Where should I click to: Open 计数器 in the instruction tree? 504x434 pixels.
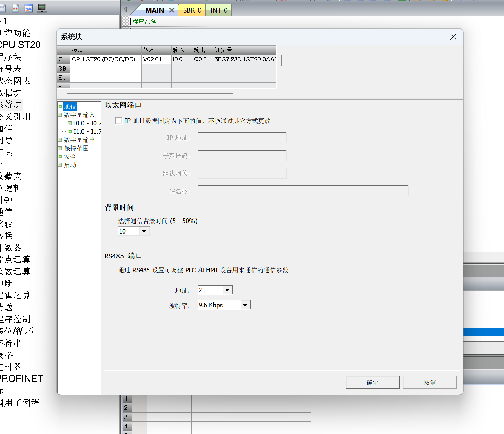pyautogui.click(x=11, y=247)
